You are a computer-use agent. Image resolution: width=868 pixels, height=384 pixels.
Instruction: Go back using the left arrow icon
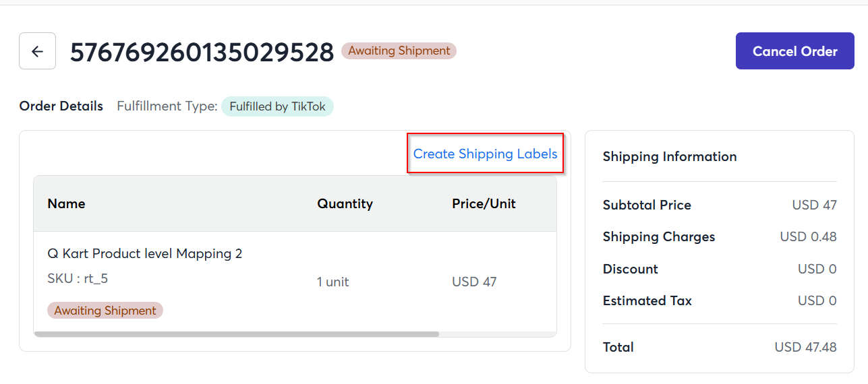point(37,51)
